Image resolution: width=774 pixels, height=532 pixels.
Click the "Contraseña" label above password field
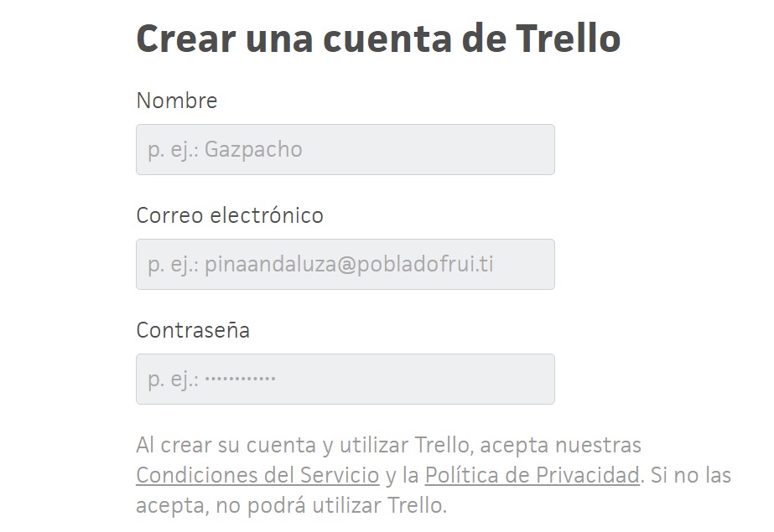[193, 330]
